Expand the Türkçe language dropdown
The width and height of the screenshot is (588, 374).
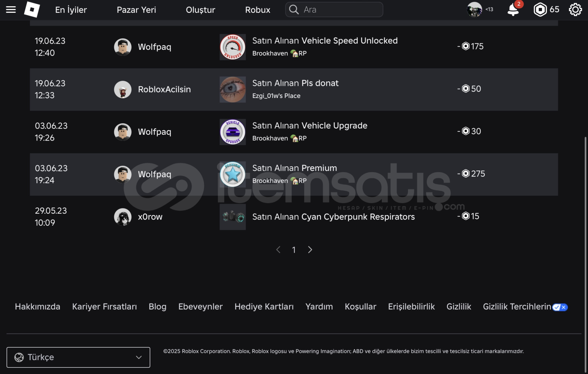(x=78, y=357)
